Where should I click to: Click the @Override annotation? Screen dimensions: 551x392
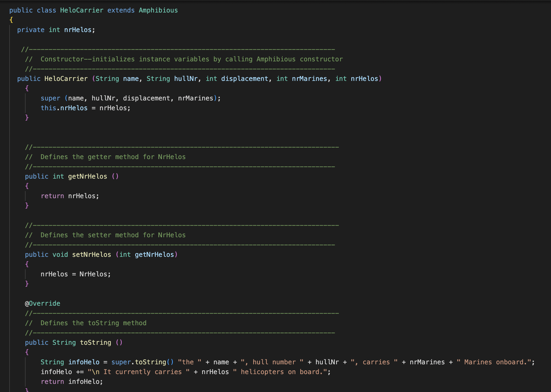tap(43, 304)
